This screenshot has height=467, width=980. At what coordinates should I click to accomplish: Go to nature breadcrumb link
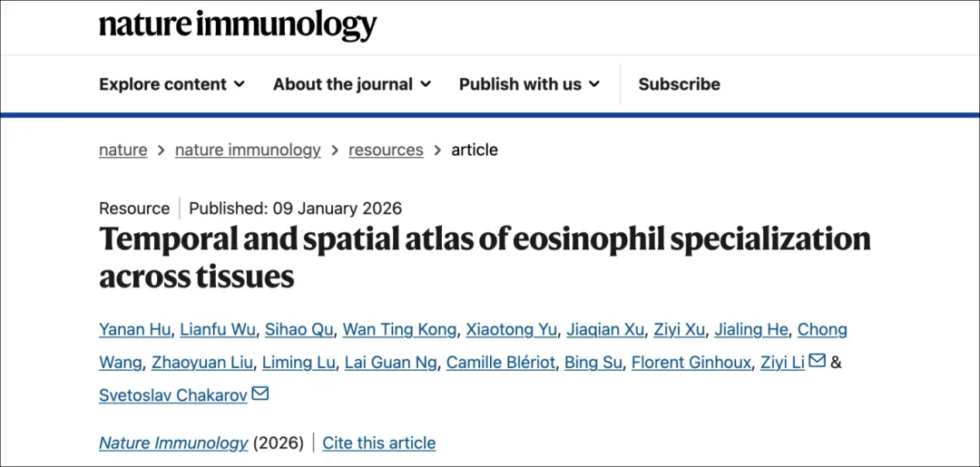[x=122, y=150]
